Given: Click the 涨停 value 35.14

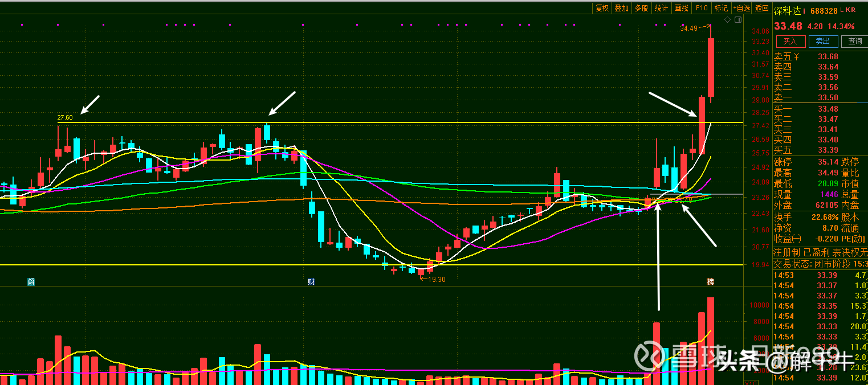Looking at the screenshot, I should click(x=828, y=162).
